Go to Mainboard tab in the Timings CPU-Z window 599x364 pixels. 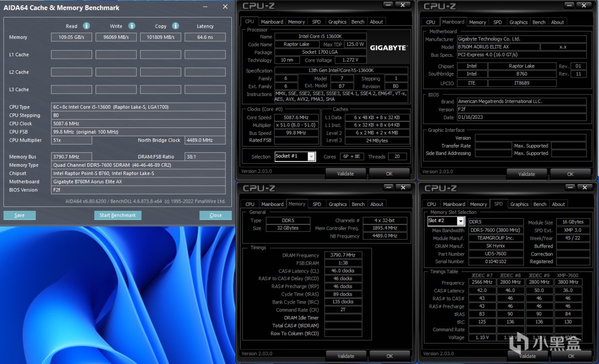273,204
